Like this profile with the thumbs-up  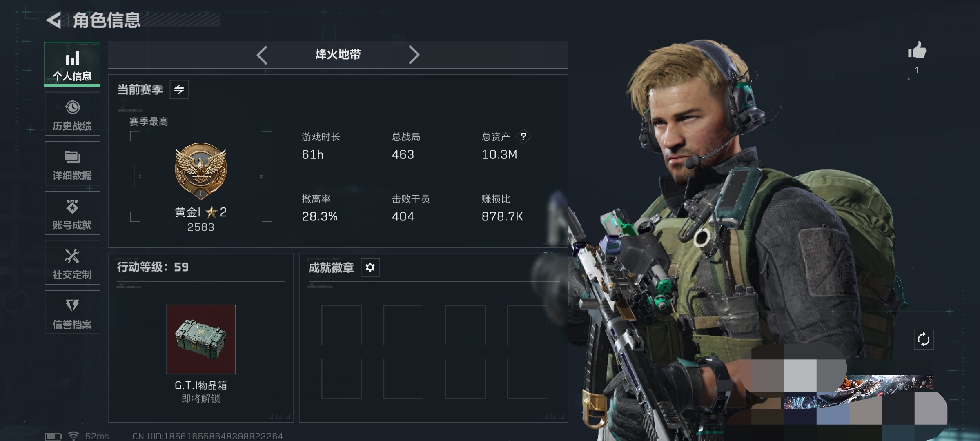pos(917,50)
